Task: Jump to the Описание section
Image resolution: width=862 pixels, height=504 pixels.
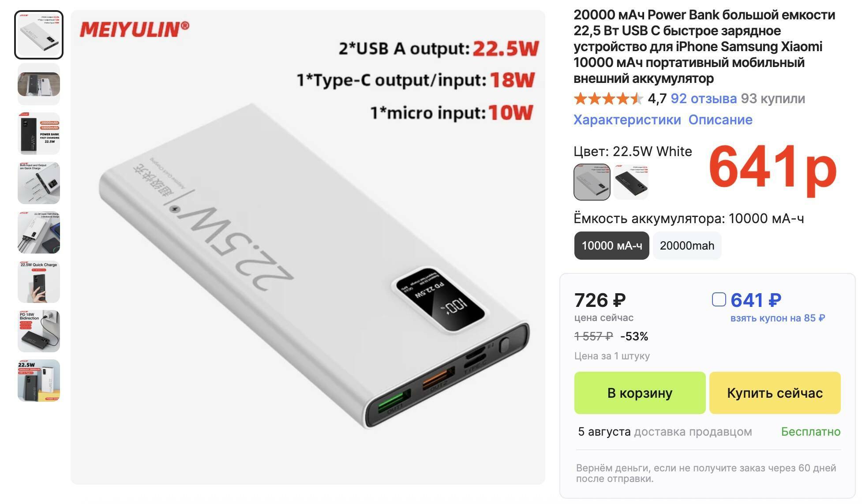Action: point(720,120)
